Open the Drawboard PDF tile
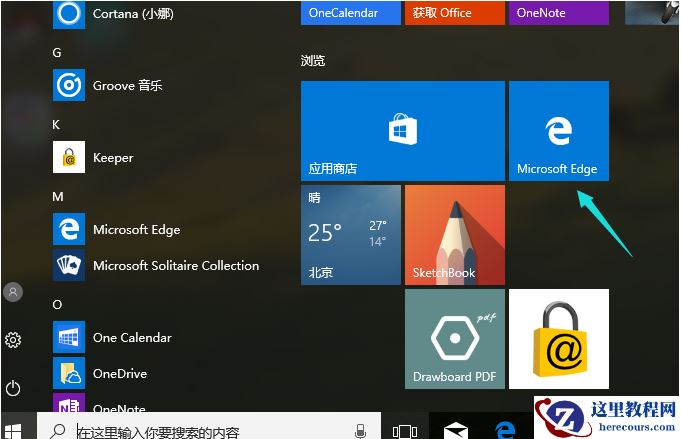Viewport: 681px width, 439px height. [x=455, y=339]
